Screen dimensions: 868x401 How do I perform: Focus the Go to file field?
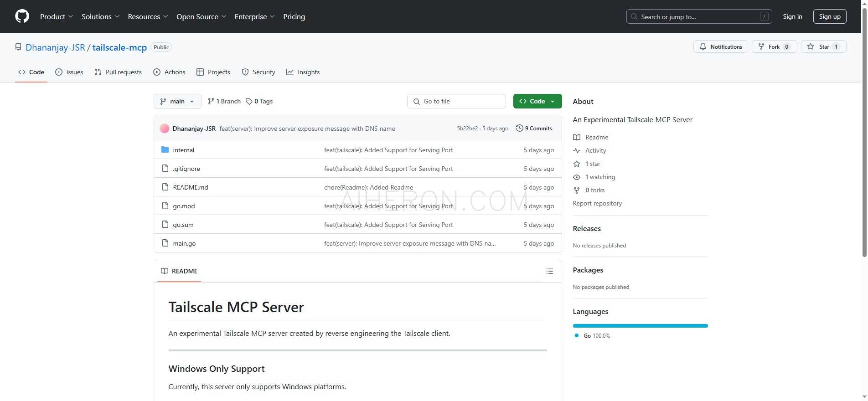click(456, 101)
